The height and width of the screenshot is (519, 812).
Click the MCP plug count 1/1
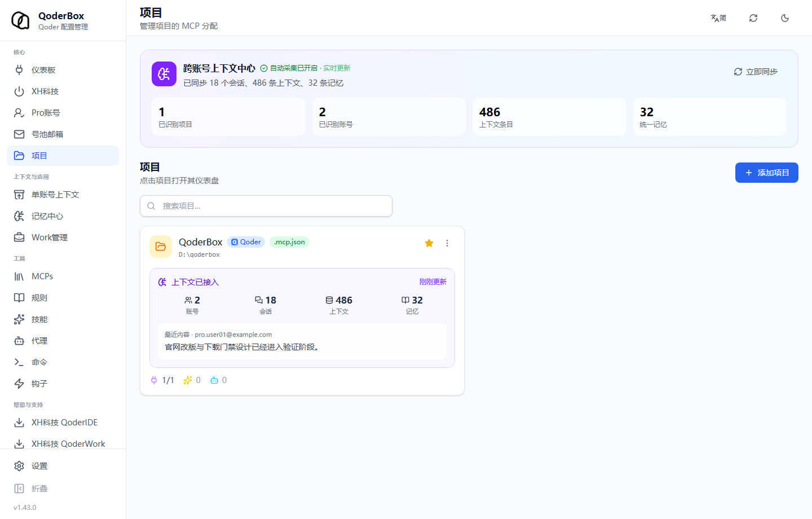162,380
